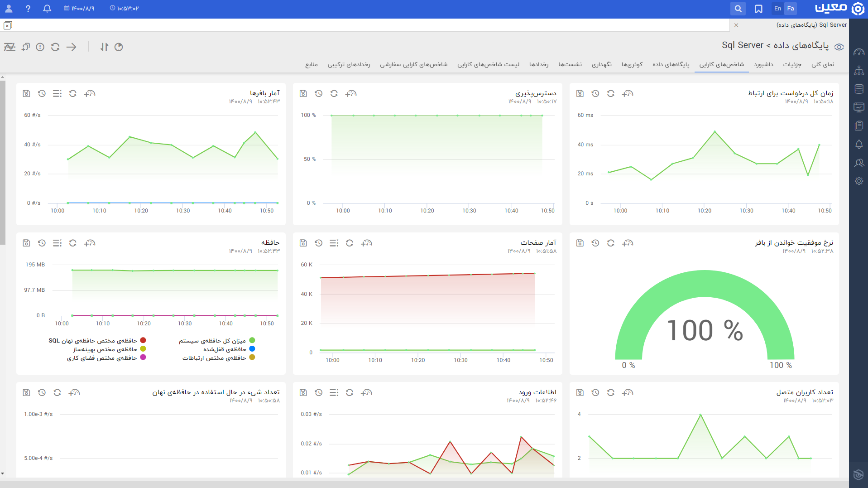This screenshot has height=488, width=868.
Task: Open the help question mark icon
Action: [x=28, y=9]
